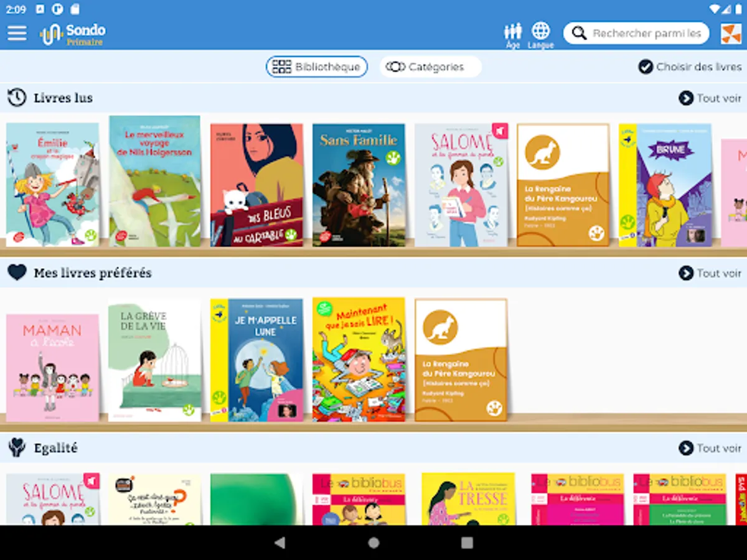Tap the audio badge on Salomé in Livres lus
The width and height of the screenshot is (747, 560).
coord(500,131)
